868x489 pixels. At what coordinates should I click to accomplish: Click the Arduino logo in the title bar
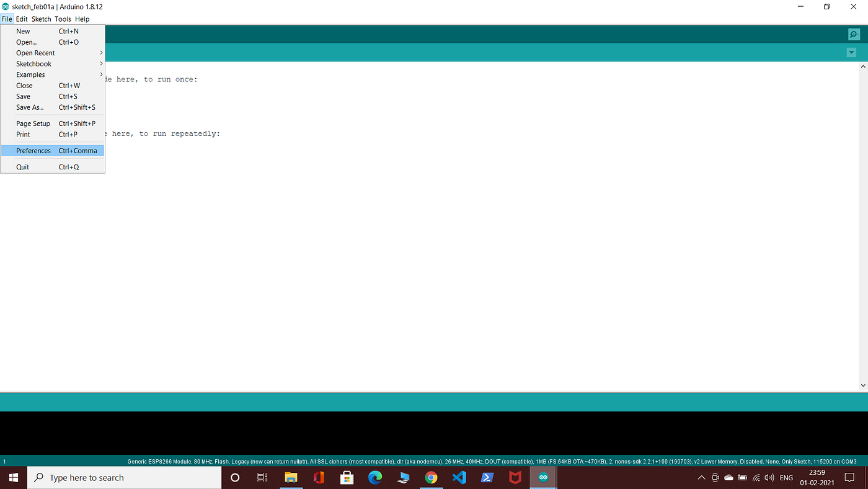[6, 6]
